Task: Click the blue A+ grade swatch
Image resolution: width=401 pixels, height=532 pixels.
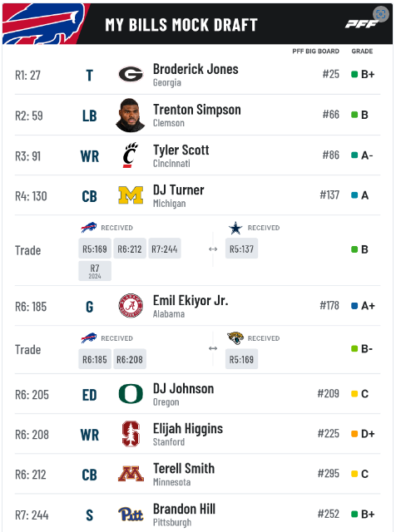Action: [354, 306]
